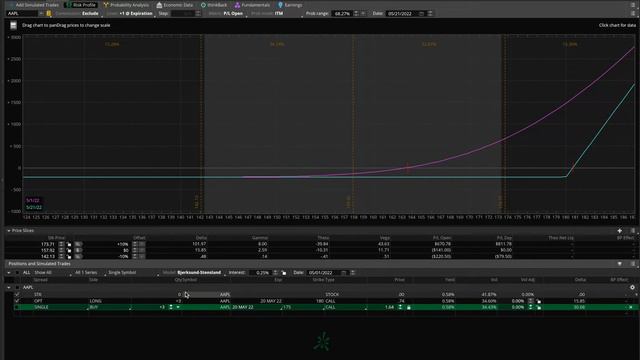The height and width of the screenshot is (360, 640).
Task: Collapse the Price Slices section
Action: (x=9, y=231)
